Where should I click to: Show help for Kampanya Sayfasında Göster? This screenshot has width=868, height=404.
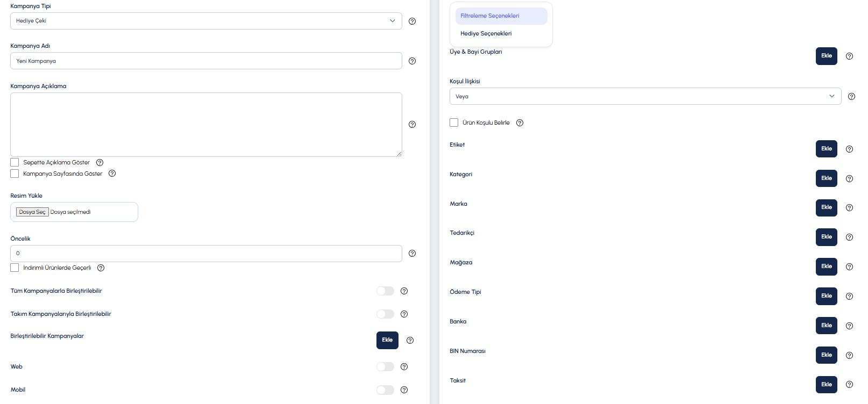pos(112,174)
